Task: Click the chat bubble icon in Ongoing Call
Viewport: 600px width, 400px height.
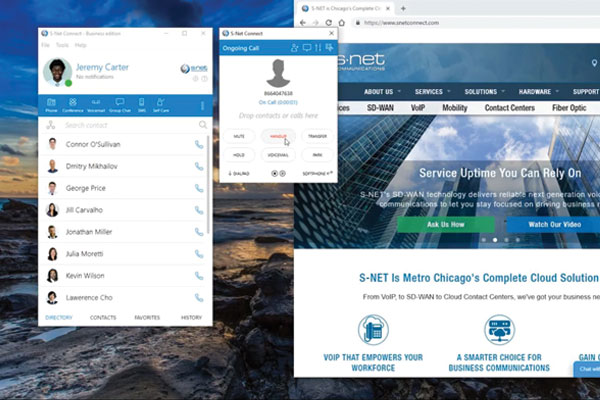Action: click(x=307, y=48)
